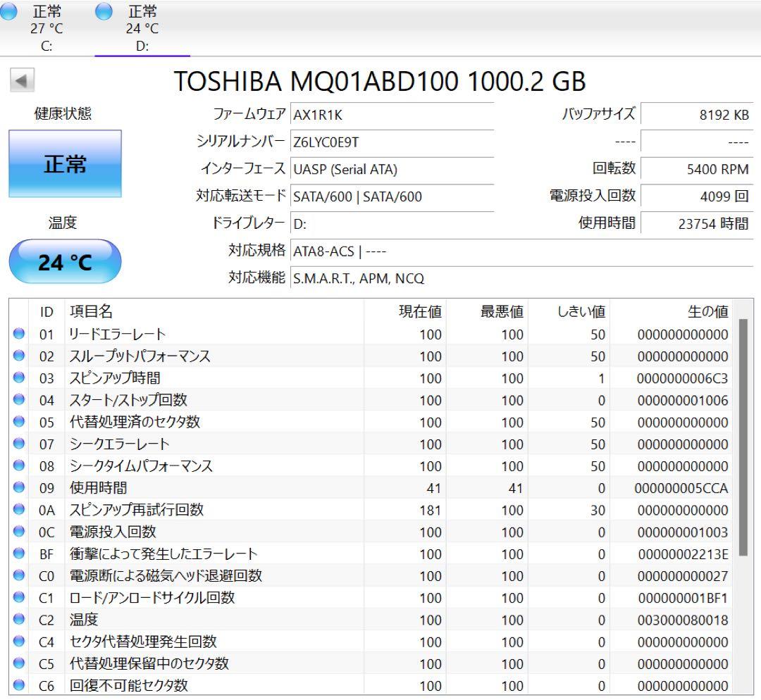Image resolution: width=761 pixels, height=700 pixels.
Task: Click the buffer size value 8192 KB
Action: [697, 115]
